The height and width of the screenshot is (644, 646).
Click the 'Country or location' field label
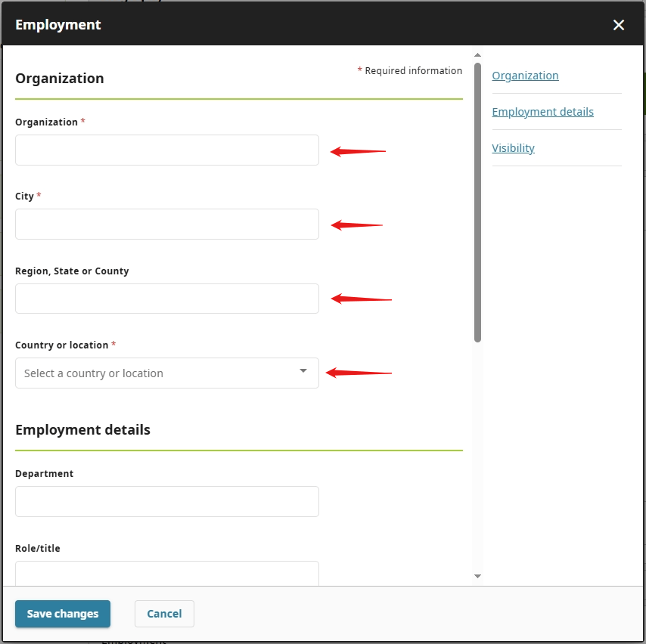click(62, 345)
